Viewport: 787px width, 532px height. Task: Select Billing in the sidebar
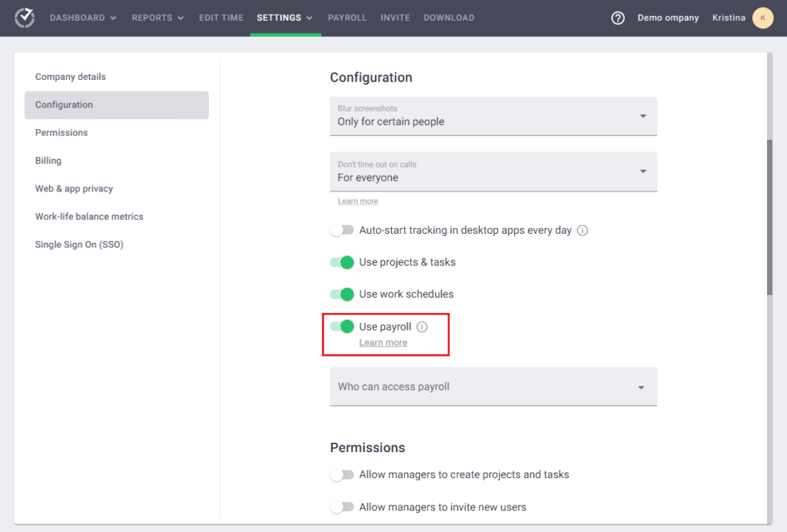tap(48, 160)
